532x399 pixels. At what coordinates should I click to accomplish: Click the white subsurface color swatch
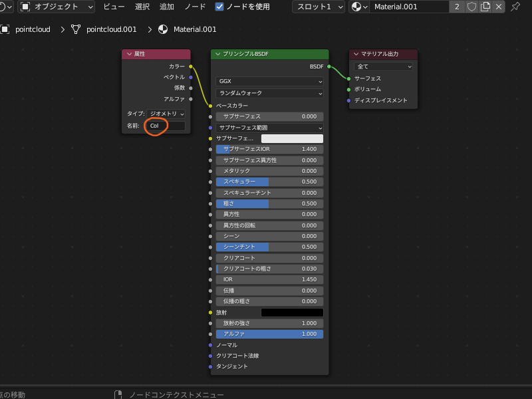pyautogui.click(x=292, y=138)
